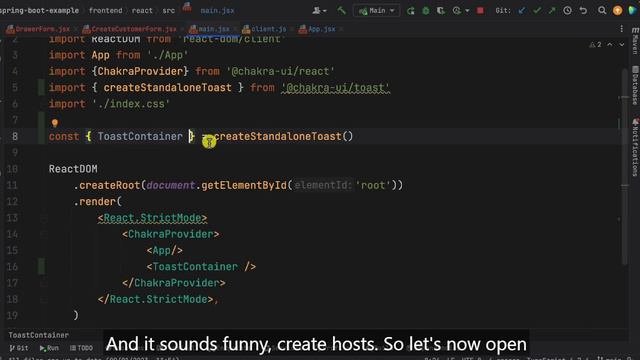Click the Git Commit green checkmark
Screen dimensions: 640x360
(x=537, y=11)
